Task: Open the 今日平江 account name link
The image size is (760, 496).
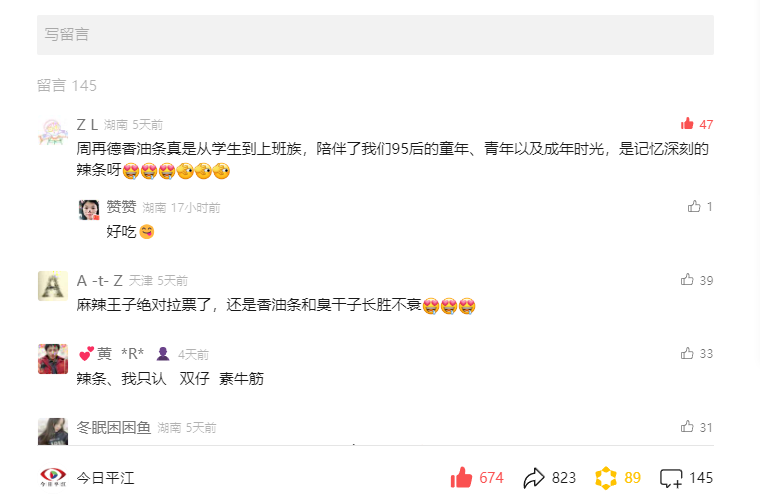Action: tap(105, 478)
